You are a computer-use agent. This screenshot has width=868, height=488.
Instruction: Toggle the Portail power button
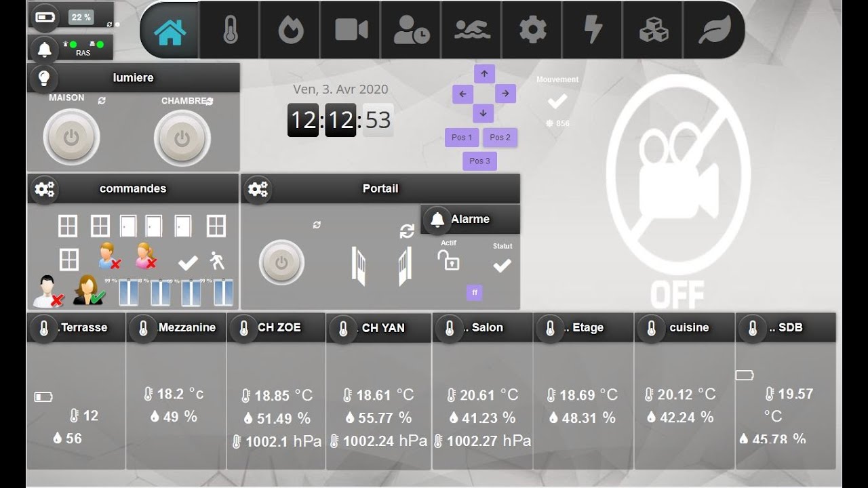click(281, 262)
